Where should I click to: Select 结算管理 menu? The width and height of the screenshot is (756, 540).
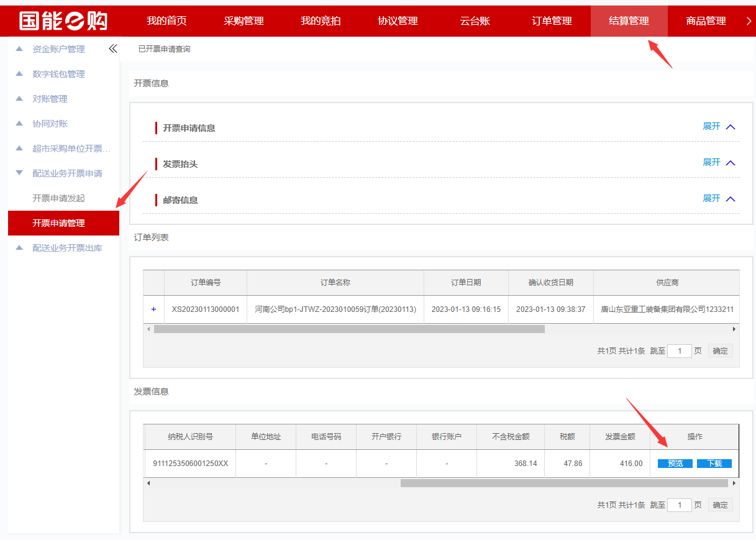click(x=629, y=21)
